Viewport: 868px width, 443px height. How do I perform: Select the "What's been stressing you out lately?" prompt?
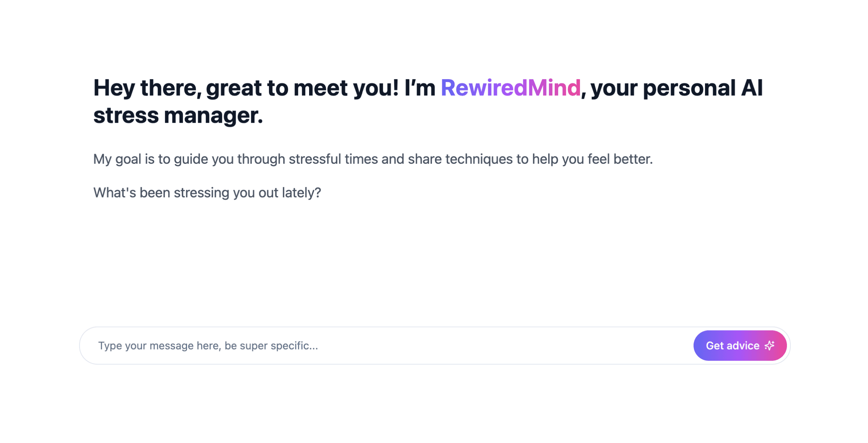[x=207, y=192]
